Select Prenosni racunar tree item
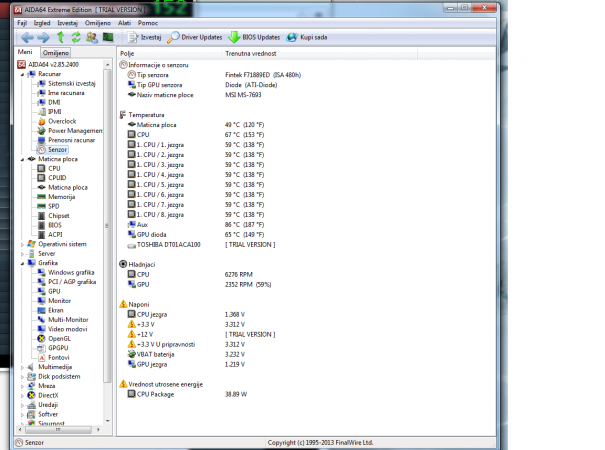605x450 pixels. 66,140
